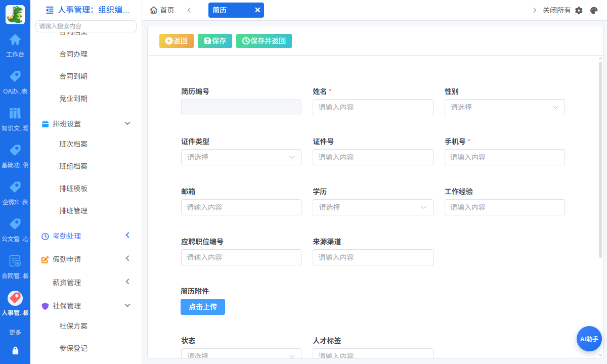Open the AI助手 floating button
This screenshot has width=607, height=364.
pos(589,339)
